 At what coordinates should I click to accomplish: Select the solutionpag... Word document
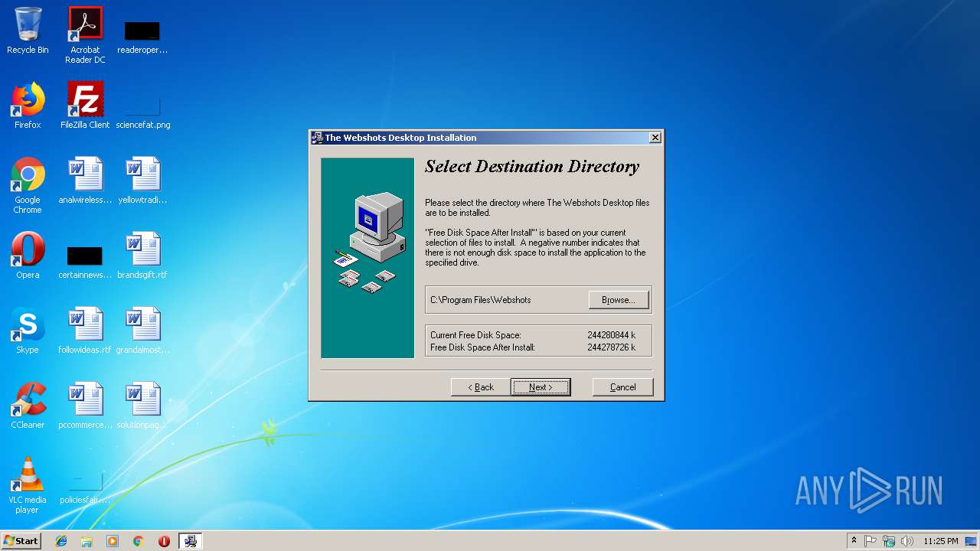point(142,406)
